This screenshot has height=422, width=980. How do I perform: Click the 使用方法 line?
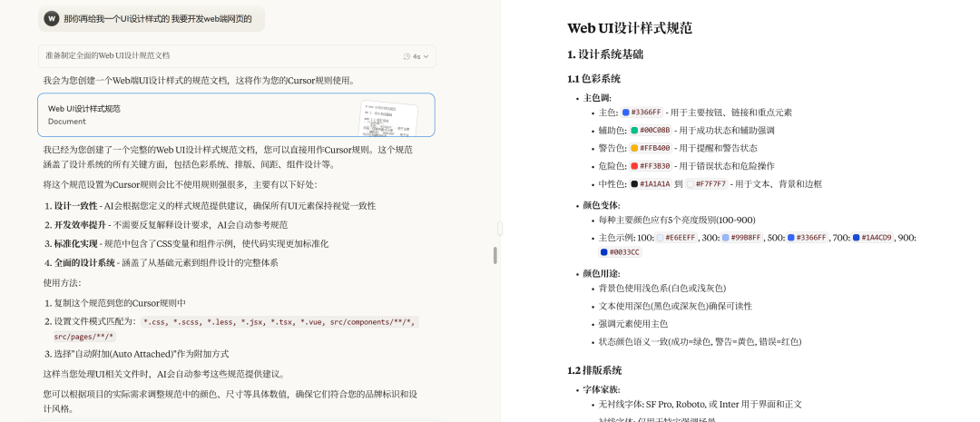[62, 283]
